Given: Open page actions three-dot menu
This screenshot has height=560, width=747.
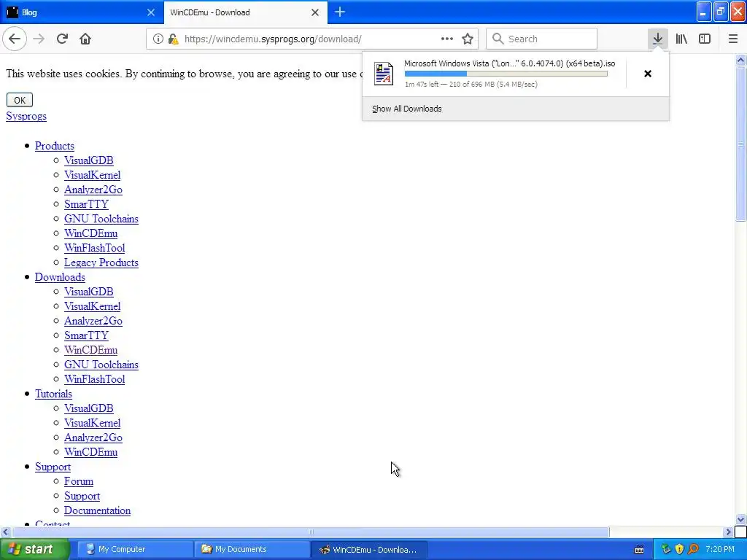Looking at the screenshot, I should (447, 39).
